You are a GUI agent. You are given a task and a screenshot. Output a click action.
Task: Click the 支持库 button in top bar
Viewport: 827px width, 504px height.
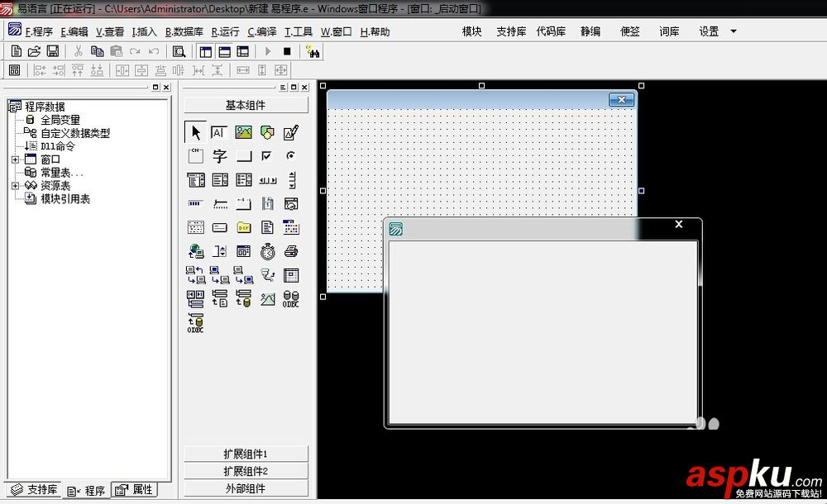pyautogui.click(x=511, y=31)
